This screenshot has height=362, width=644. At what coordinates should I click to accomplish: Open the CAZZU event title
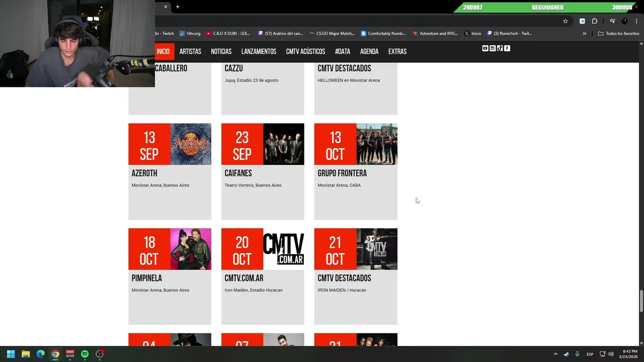(233, 68)
